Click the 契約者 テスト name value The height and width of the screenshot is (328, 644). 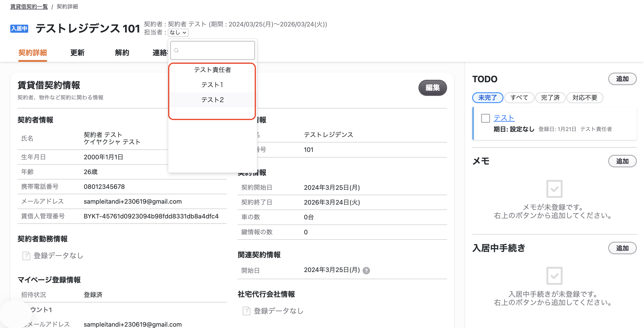coord(103,135)
